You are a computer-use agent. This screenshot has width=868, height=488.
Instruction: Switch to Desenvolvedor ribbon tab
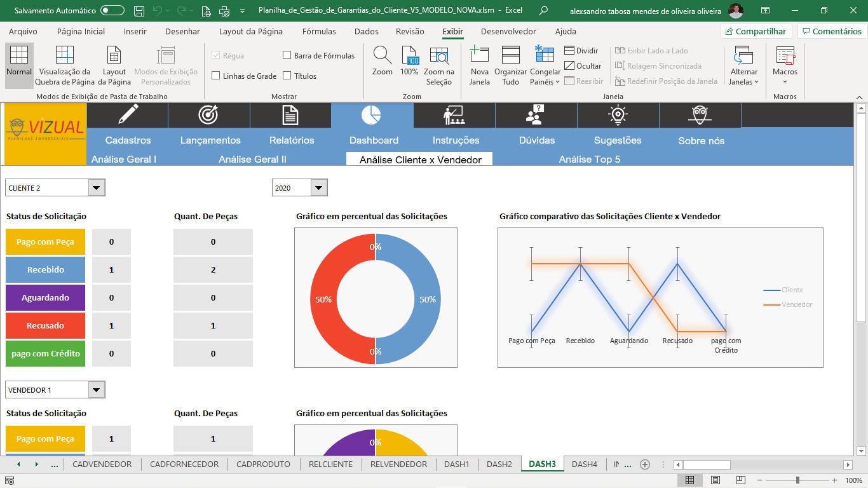tap(508, 31)
